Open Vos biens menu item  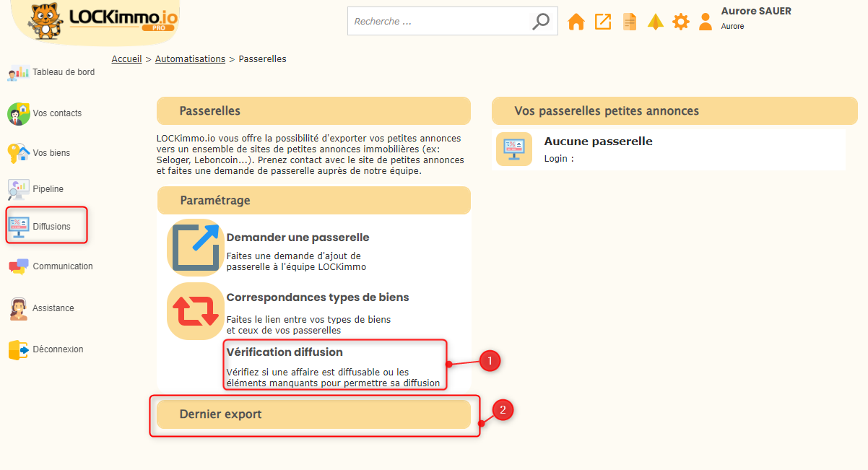click(51, 153)
